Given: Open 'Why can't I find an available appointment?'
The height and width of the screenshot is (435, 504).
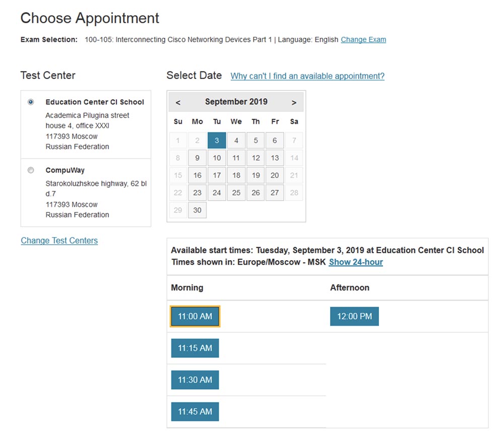Looking at the screenshot, I should click(x=307, y=76).
